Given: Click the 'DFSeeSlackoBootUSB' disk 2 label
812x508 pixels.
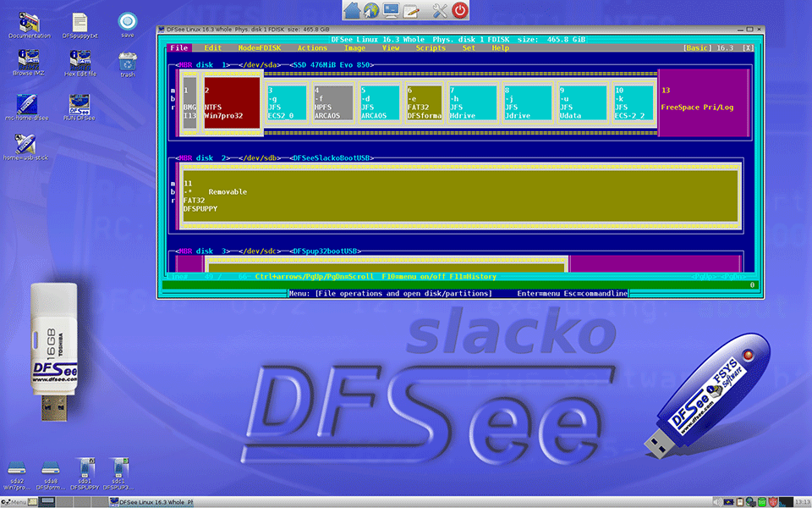Looking at the screenshot, I should coord(332,158).
